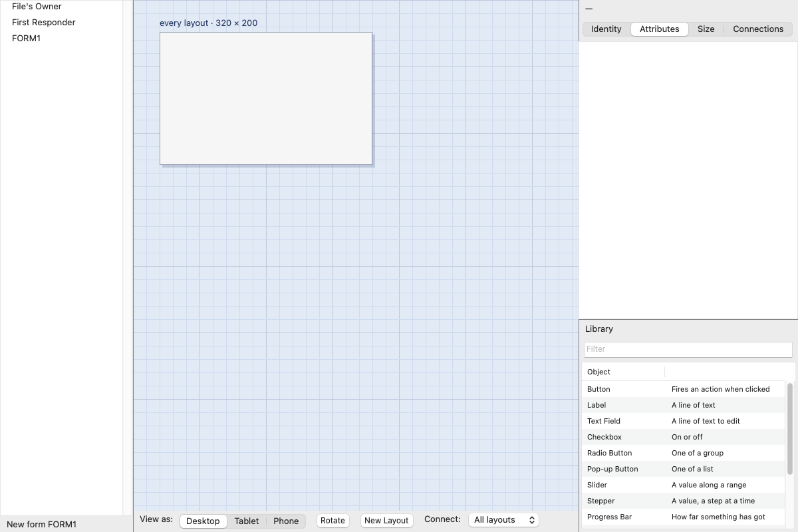
Task: Select the Radio Button row in the Library
Action: tap(684, 453)
